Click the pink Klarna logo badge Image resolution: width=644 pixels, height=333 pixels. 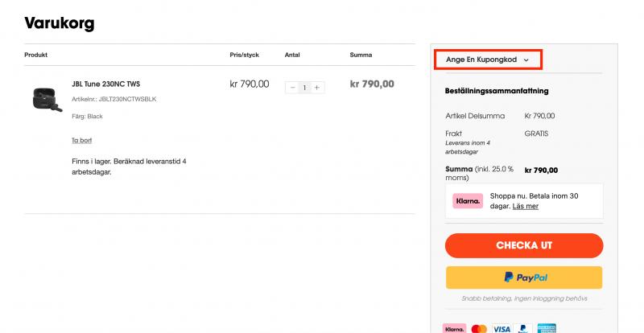[x=468, y=201]
